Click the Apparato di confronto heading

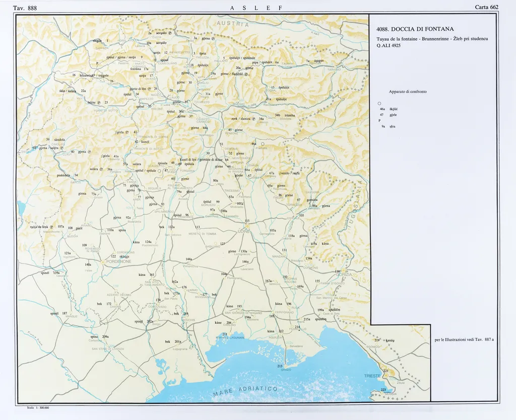pyautogui.click(x=408, y=92)
